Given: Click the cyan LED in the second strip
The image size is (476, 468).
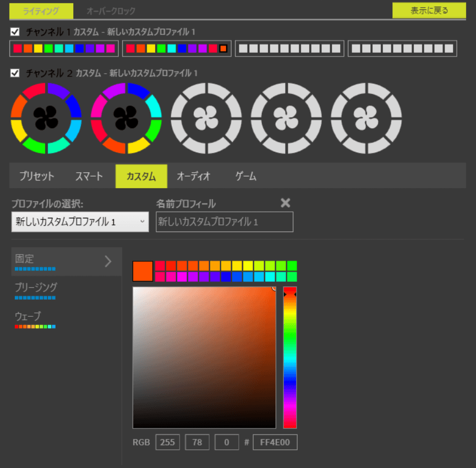Looking at the screenshot, I should [x=172, y=48].
